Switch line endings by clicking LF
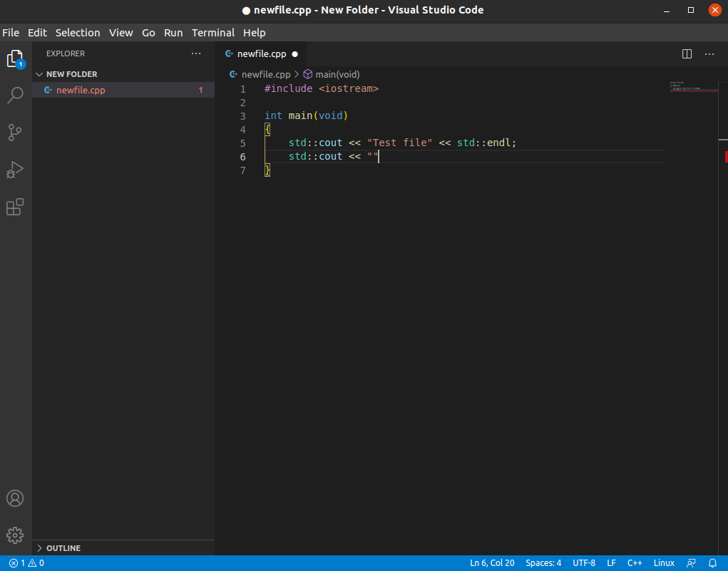 pos(611,563)
